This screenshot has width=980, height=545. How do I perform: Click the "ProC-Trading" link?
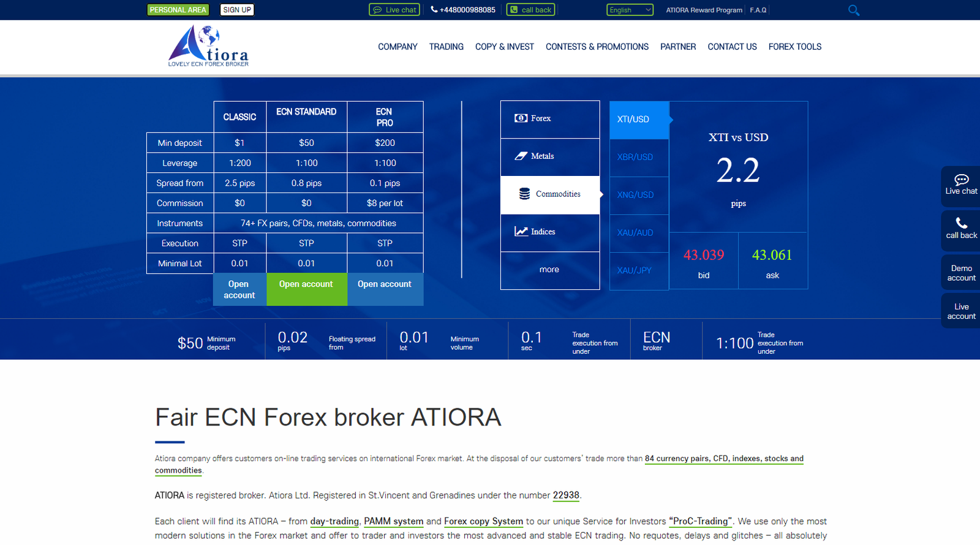click(701, 521)
